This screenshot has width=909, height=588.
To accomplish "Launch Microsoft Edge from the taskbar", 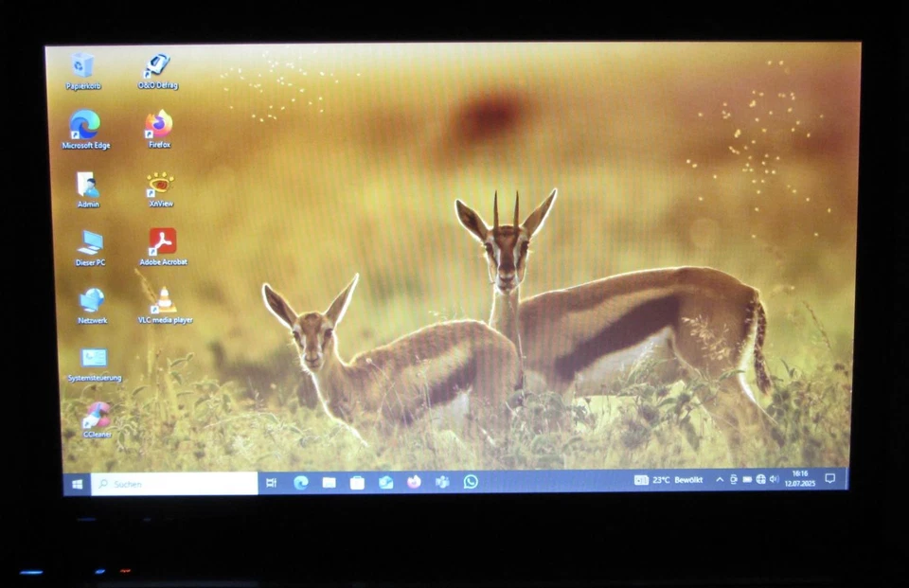I will point(300,482).
